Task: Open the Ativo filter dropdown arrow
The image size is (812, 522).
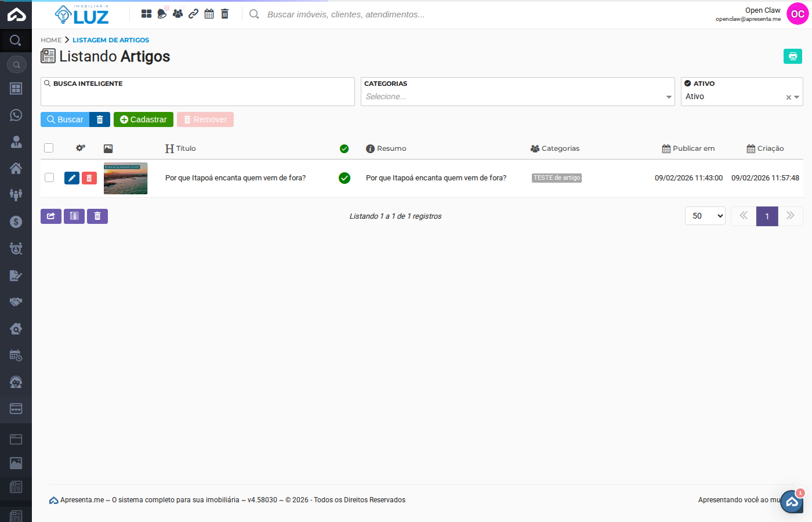Action: point(797,97)
